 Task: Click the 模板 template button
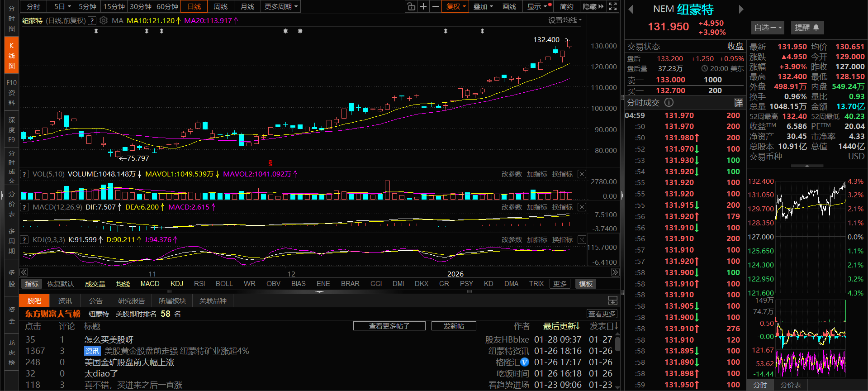[586, 284]
